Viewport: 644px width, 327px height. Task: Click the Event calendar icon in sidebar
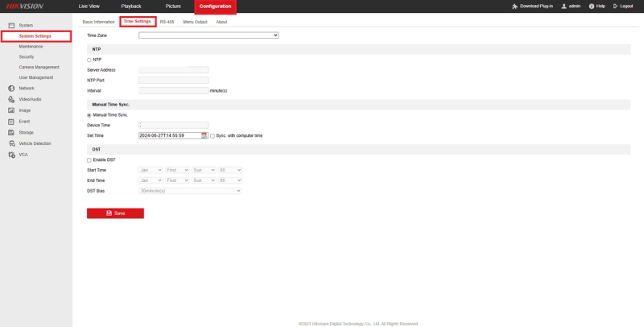pos(11,122)
